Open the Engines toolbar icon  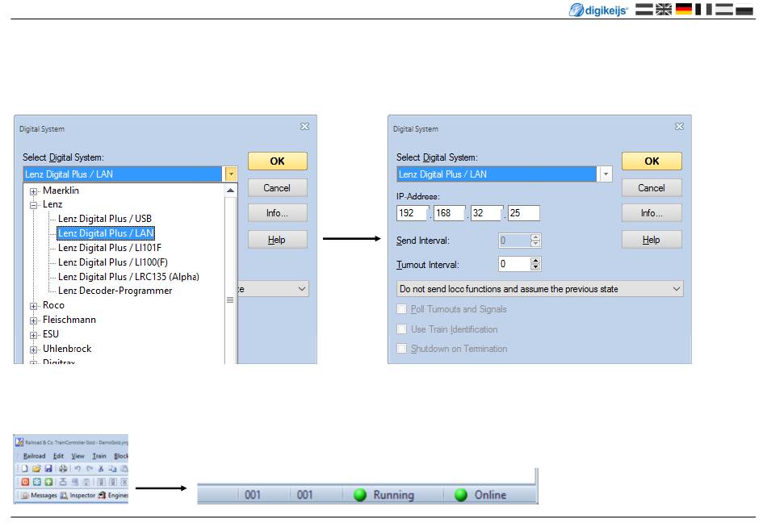coord(102,496)
